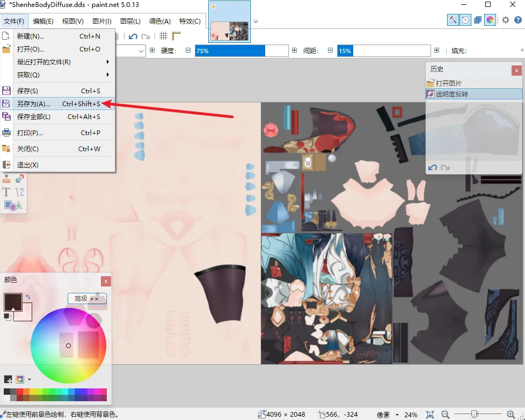This screenshot has width=525, height=420.
Task: Increase 硬度 with plus button
Action: (294, 50)
